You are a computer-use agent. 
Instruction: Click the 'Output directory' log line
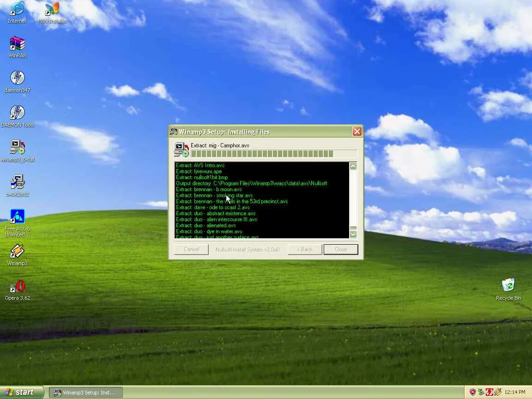(251, 183)
